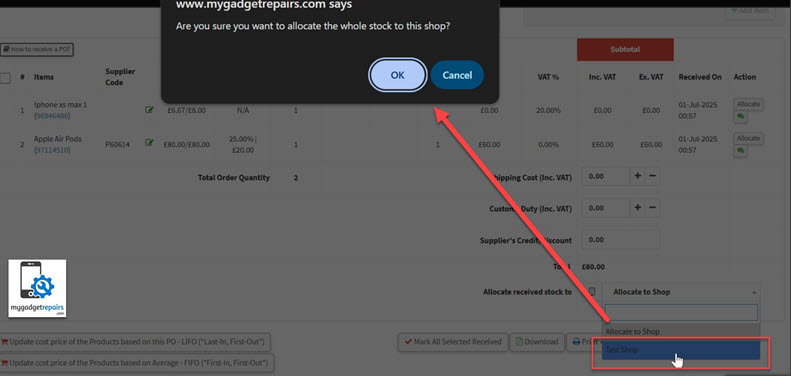This screenshot has width=791, height=376.
Task: Edit supplier code for Iphone xs max 1
Action: [149, 109]
